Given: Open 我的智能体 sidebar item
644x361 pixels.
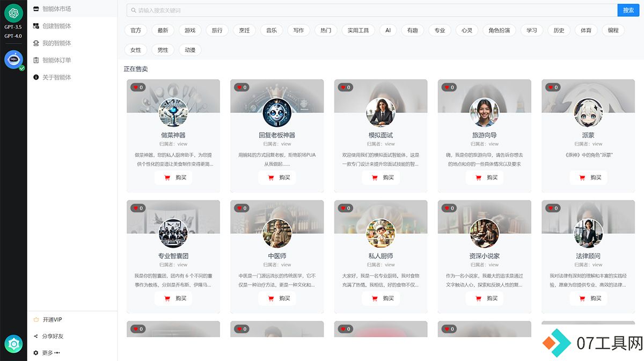Looking at the screenshot, I should (x=72, y=43).
